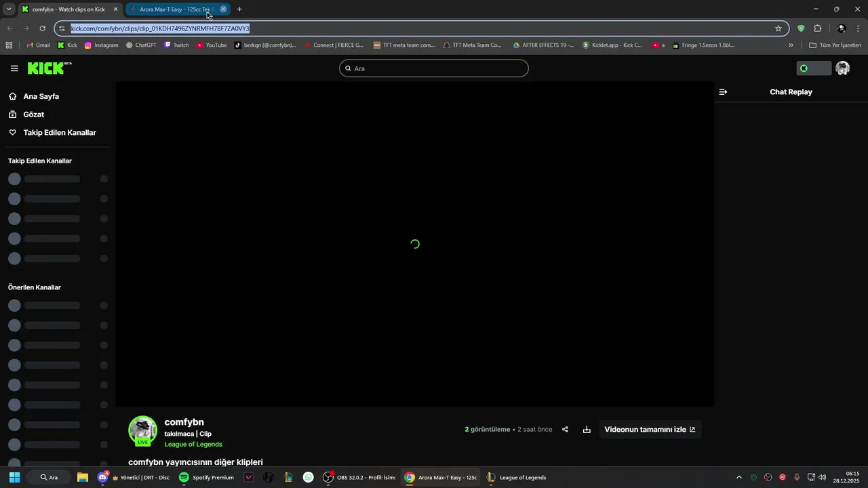The width and height of the screenshot is (868, 488).
Task: Switch to the Arora Max-T Easy tab
Action: 176,9
